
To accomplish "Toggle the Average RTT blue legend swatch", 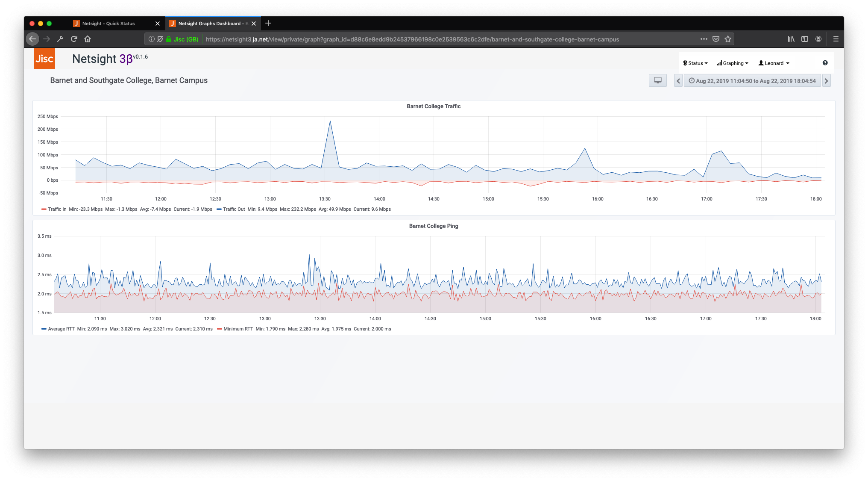I will [44, 329].
